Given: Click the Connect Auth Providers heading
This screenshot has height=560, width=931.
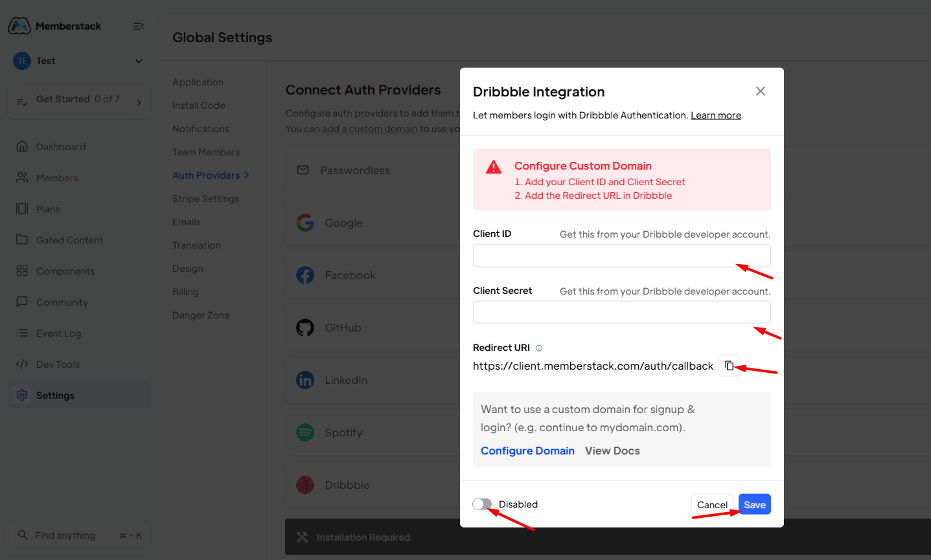Looking at the screenshot, I should [363, 90].
